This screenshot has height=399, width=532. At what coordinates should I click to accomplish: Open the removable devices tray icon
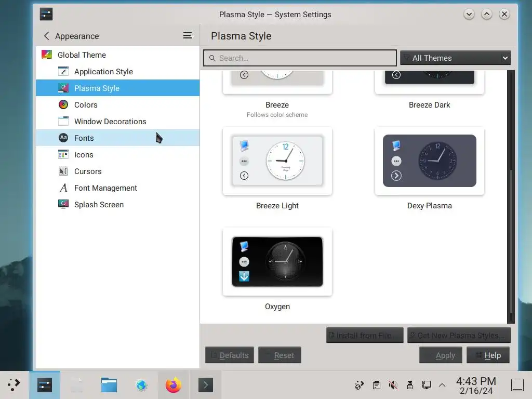pos(409,385)
